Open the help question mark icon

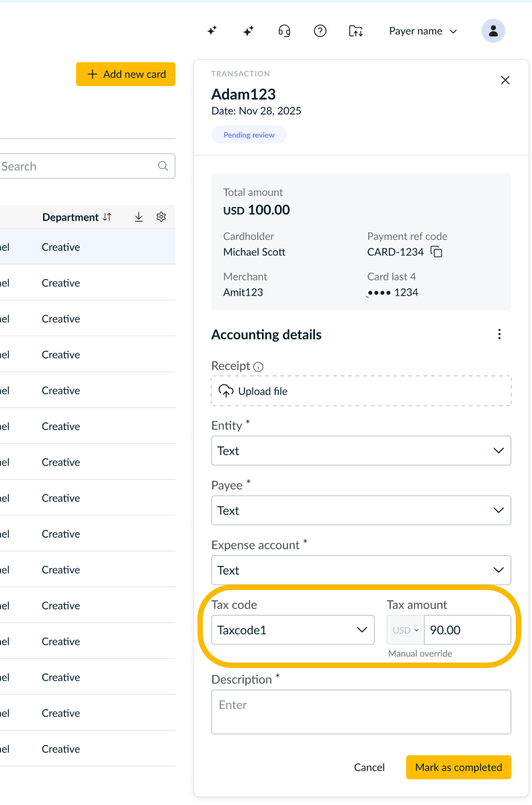click(x=320, y=32)
